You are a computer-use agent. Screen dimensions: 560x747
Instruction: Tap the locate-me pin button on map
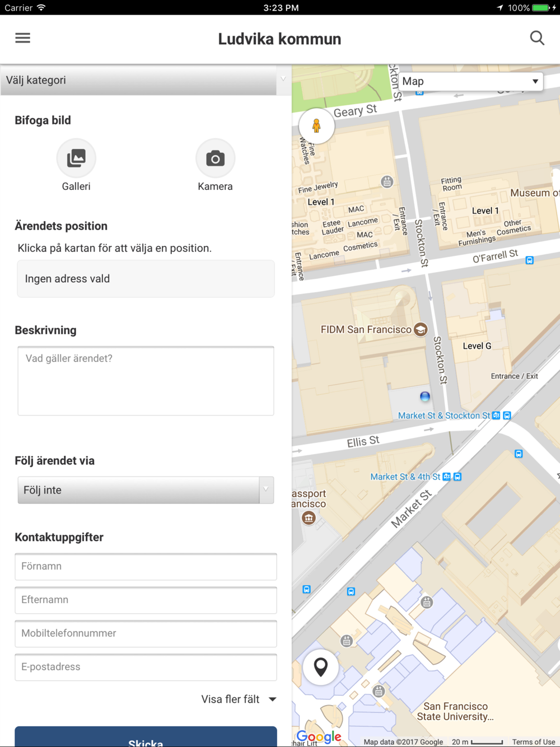[x=321, y=667]
